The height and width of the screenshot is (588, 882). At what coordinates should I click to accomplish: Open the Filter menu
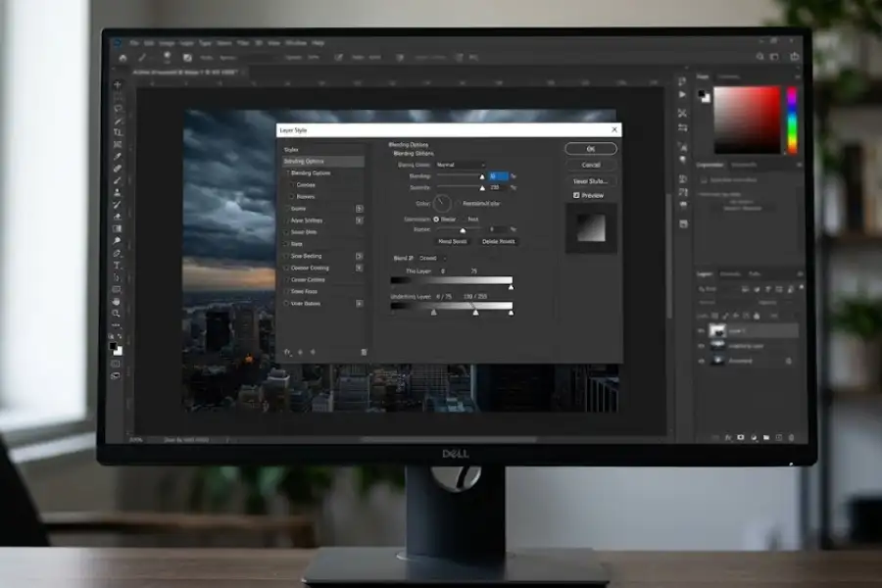coord(242,44)
